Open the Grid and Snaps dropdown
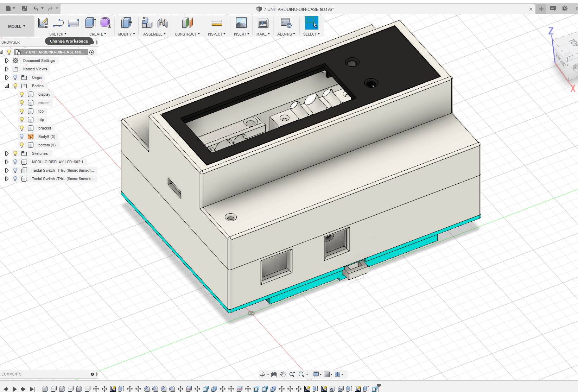Image resolution: width=578 pixels, height=392 pixels. [x=328, y=374]
